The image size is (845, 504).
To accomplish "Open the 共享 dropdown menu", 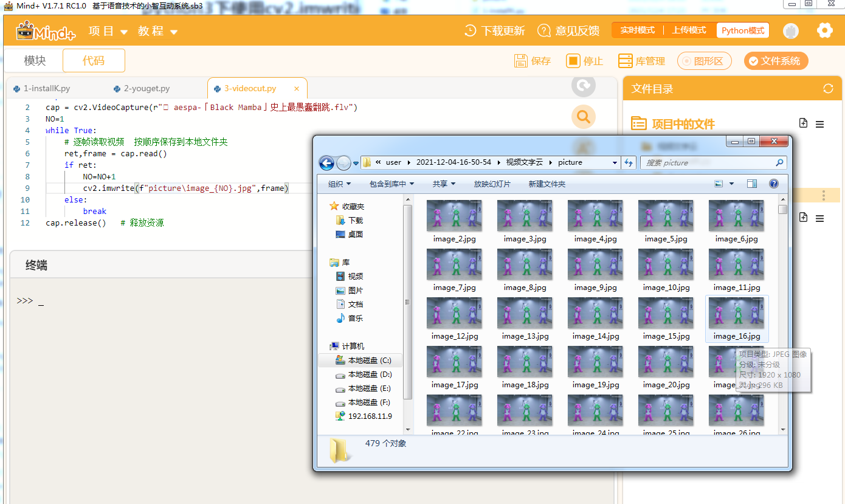I will tap(444, 184).
